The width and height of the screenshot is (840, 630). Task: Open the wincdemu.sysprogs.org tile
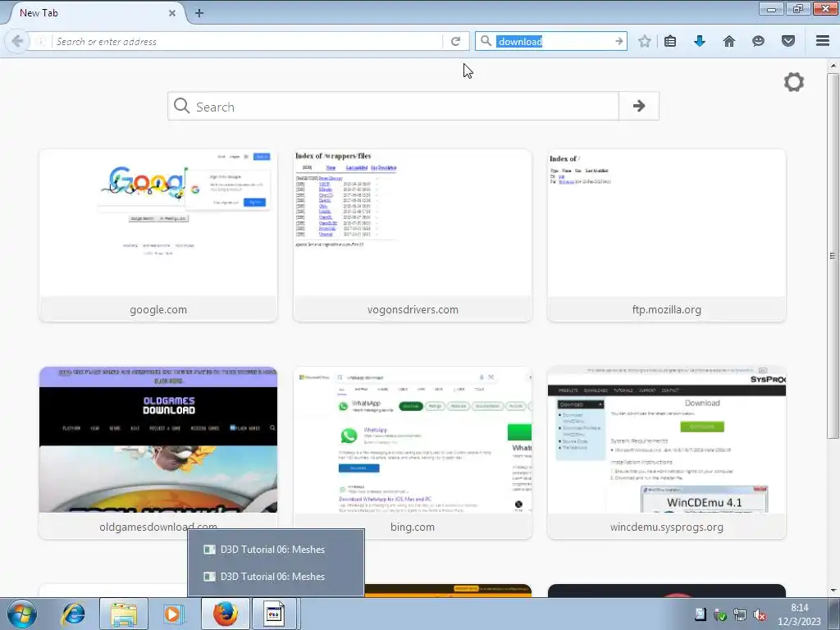click(x=666, y=453)
